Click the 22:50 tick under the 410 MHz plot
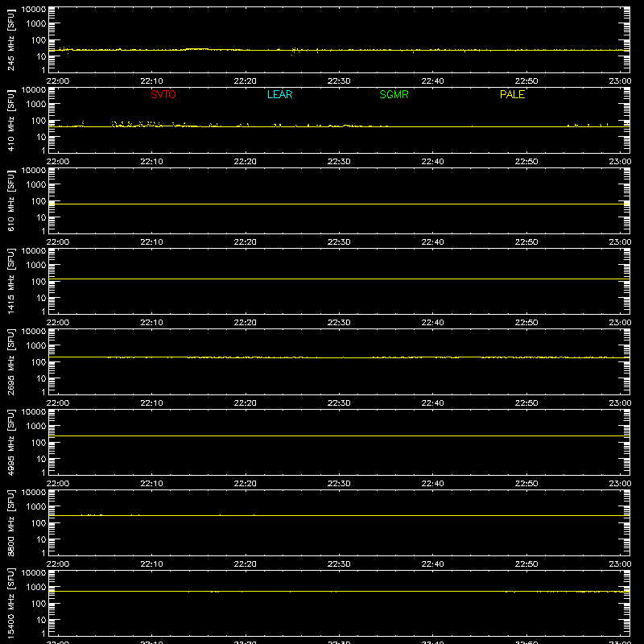Viewport: 644px width, 644px height. tap(526, 162)
